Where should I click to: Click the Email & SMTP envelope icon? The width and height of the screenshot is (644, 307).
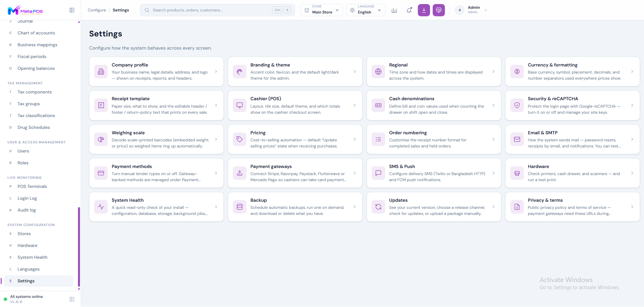[517, 139]
